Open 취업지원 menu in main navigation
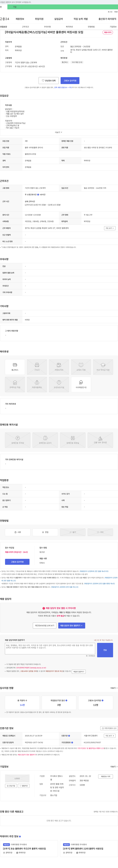Image resolution: width=118 pixels, height=868 pixels. tap(39, 19)
